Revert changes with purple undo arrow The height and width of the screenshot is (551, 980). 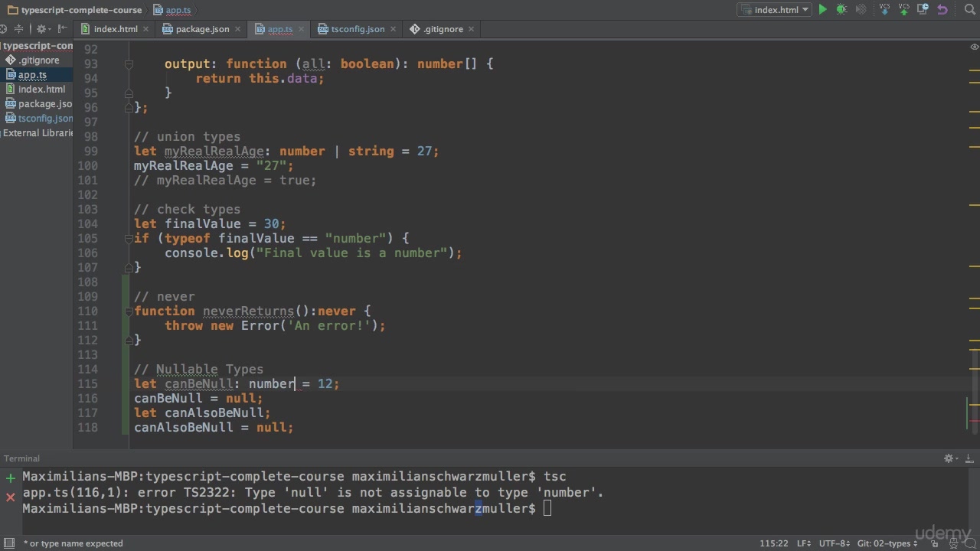click(x=942, y=10)
